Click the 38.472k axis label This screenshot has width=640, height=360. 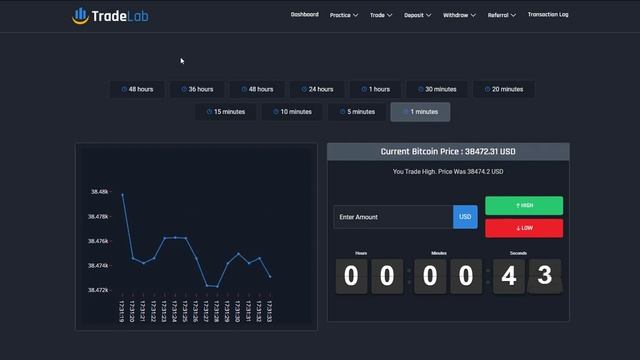point(98,290)
